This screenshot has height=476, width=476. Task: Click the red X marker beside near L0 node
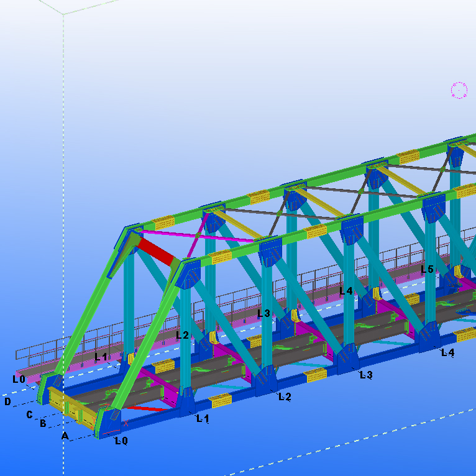coord(126,423)
